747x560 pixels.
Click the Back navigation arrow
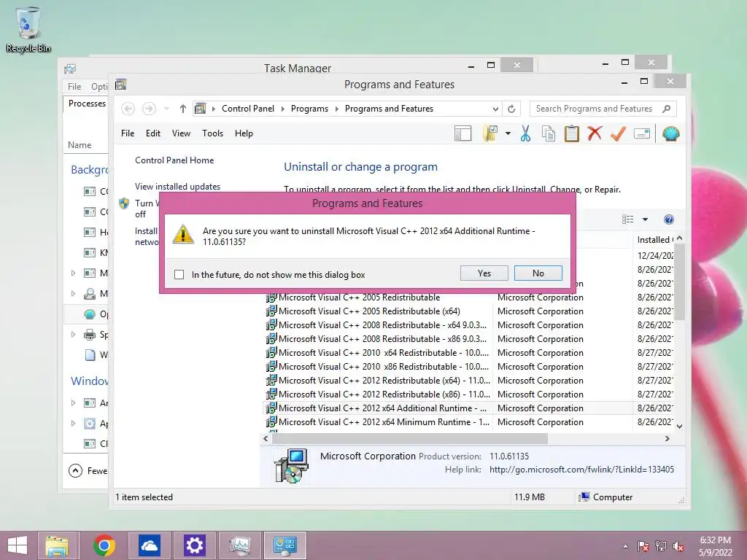128,109
